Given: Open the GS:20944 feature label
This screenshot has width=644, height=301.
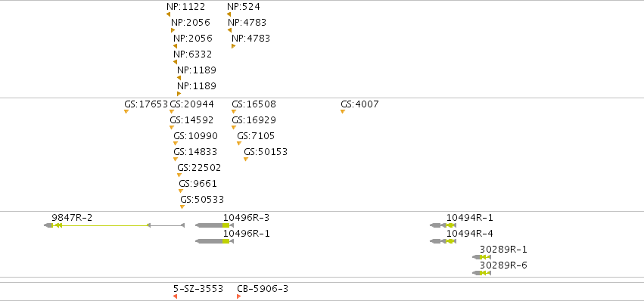Looking at the screenshot, I should (x=191, y=104).
